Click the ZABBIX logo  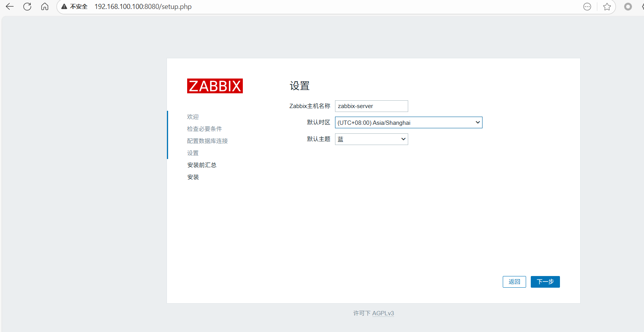215,86
